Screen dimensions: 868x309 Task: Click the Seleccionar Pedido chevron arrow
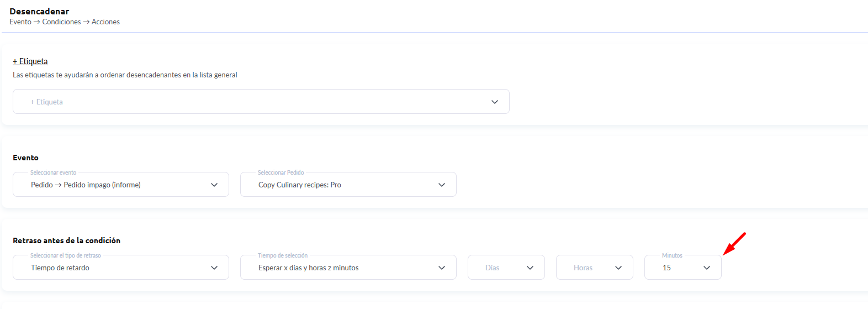pyautogui.click(x=442, y=185)
